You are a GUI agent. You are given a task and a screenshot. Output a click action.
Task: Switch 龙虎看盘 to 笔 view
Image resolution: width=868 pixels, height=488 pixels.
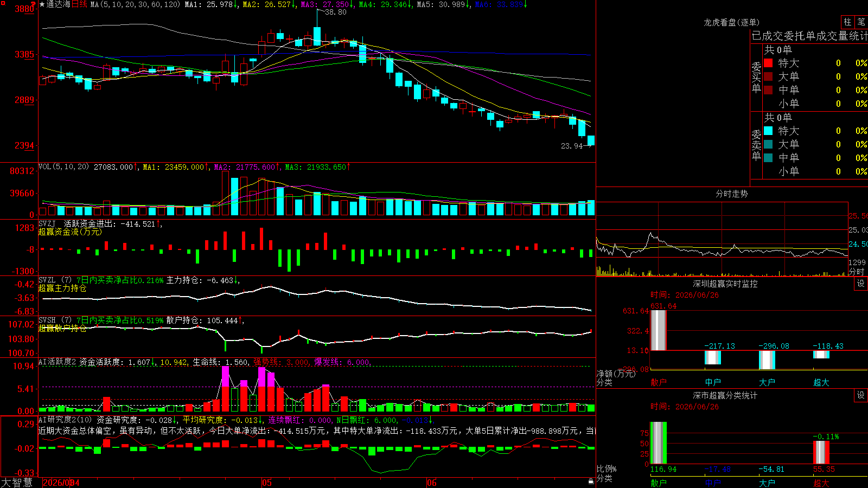[x=861, y=22]
